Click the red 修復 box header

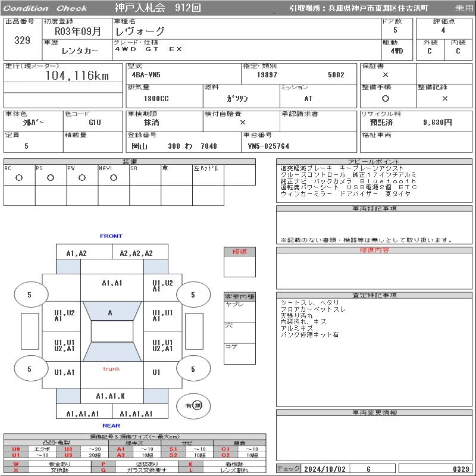point(240,251)
